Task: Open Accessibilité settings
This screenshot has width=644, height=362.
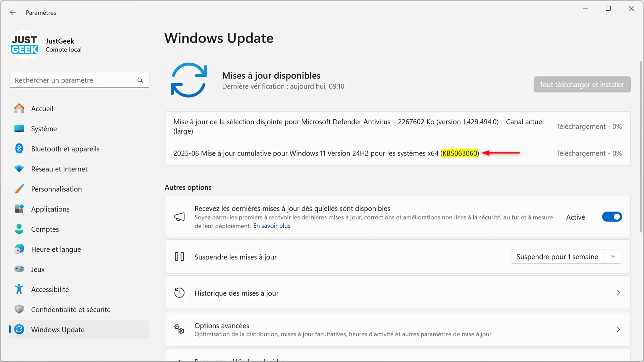Action: coord(79,290)
